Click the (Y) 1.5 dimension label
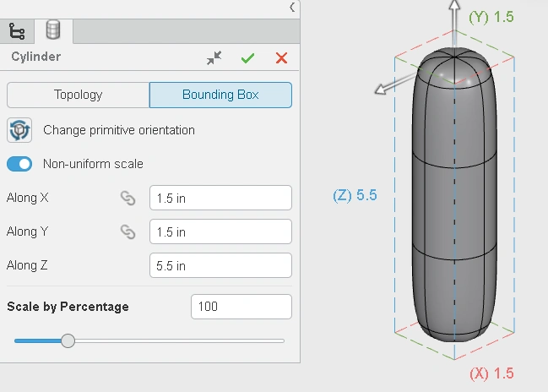This screenshot has height=392, width=548. [491, 17]
